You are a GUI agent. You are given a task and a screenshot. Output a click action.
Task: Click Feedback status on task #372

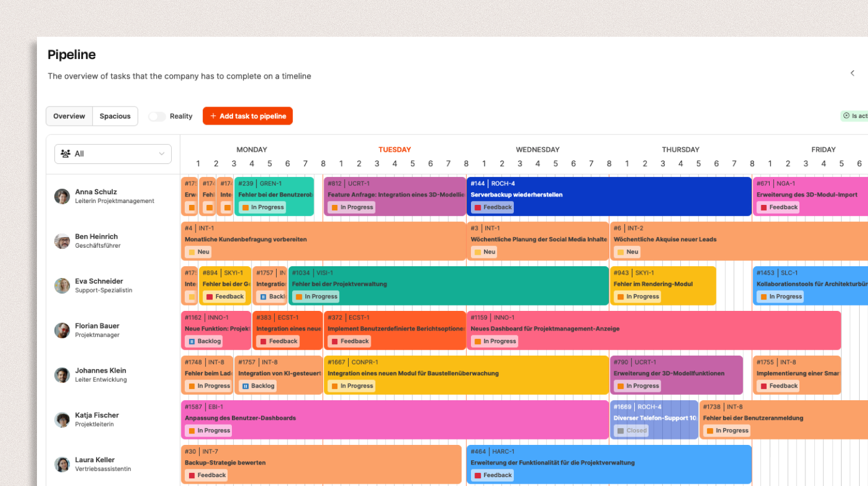coord(349,341)
